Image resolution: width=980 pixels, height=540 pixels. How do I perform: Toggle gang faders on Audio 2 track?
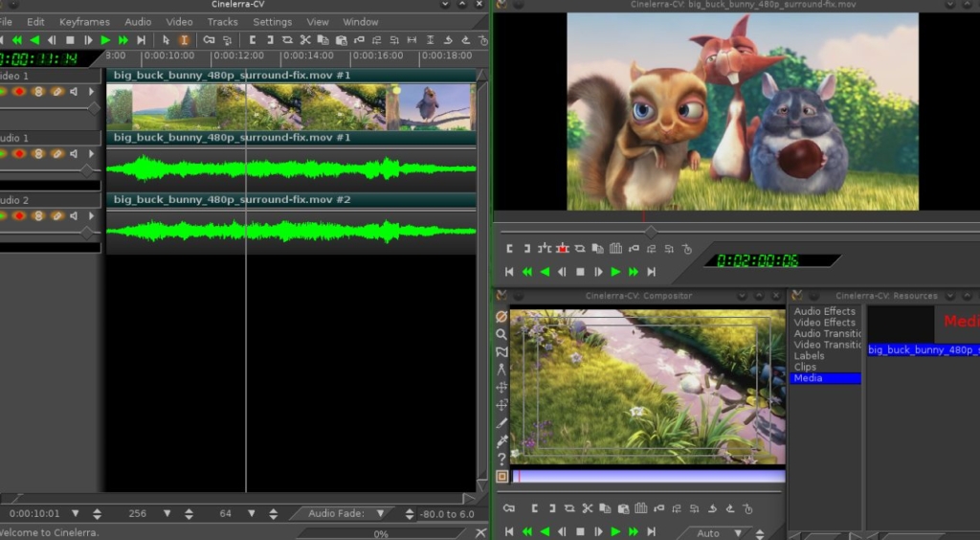click(x=38, y=215)
